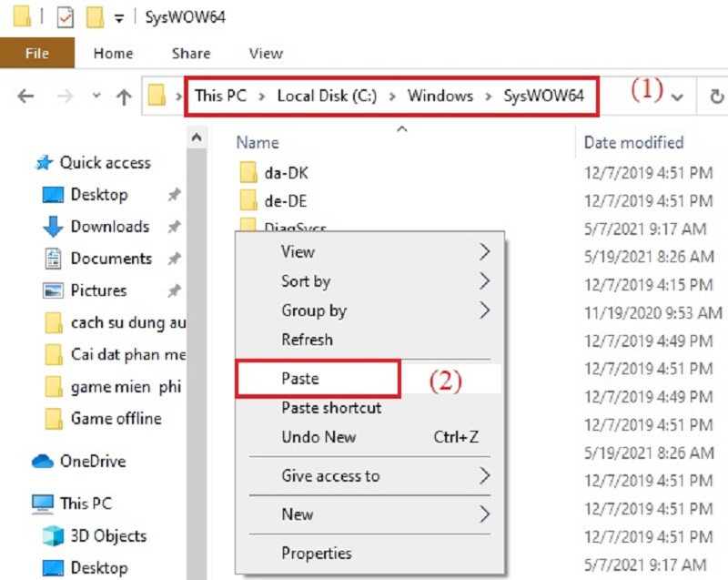Viewport: 728px width, 580px height.
Task: Switch to the Share ribbon tab
Action: tap(191, 54)
